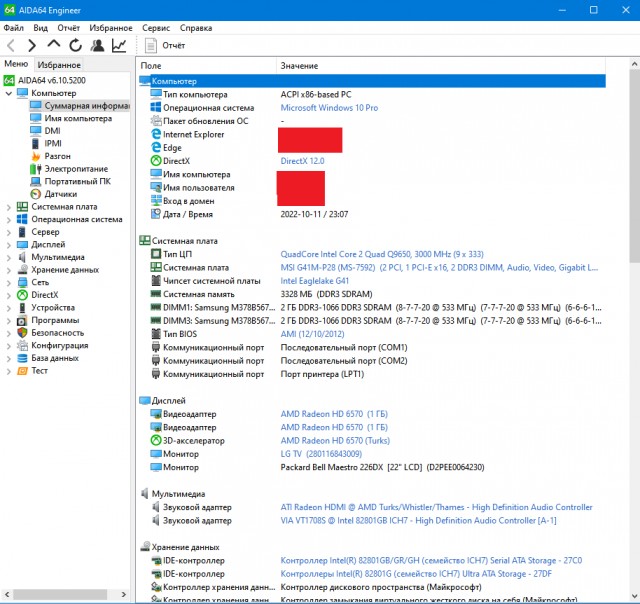Click the DirectX Xbox icon in tree
Image resolution: width=640 pixels, height=604 pixels.
tap(22, 295)
